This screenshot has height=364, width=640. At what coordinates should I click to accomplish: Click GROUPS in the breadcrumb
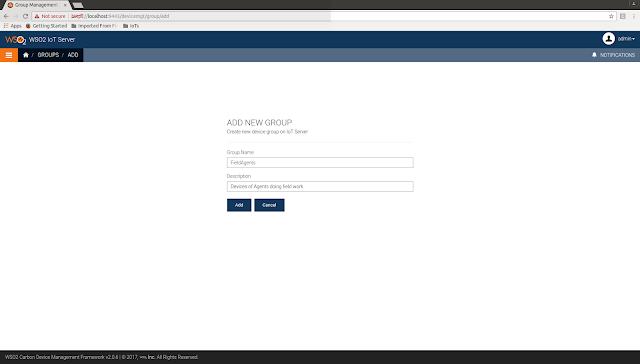click(48, 55)
